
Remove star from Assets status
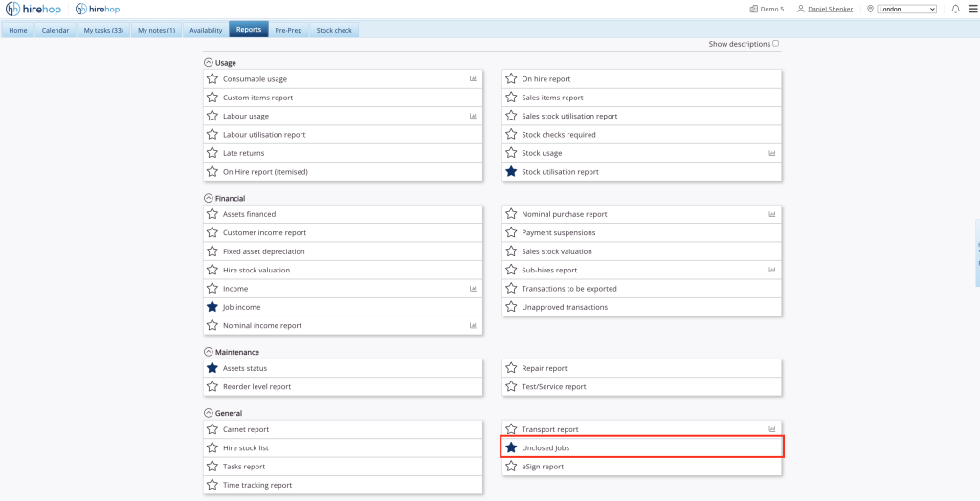(212, 368)
